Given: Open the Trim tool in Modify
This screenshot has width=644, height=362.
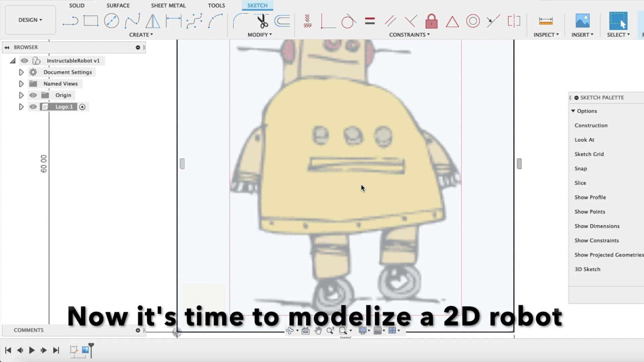Looking at the screenshot, I should 263,21.
